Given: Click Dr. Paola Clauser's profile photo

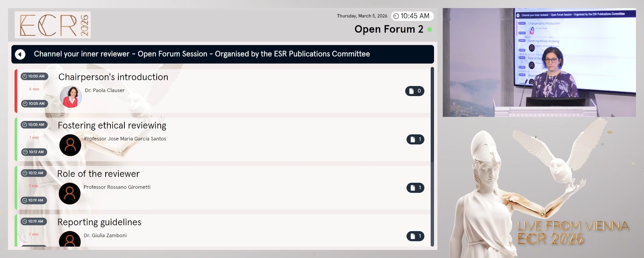Looking at the screenshot, I should [71, 97].
